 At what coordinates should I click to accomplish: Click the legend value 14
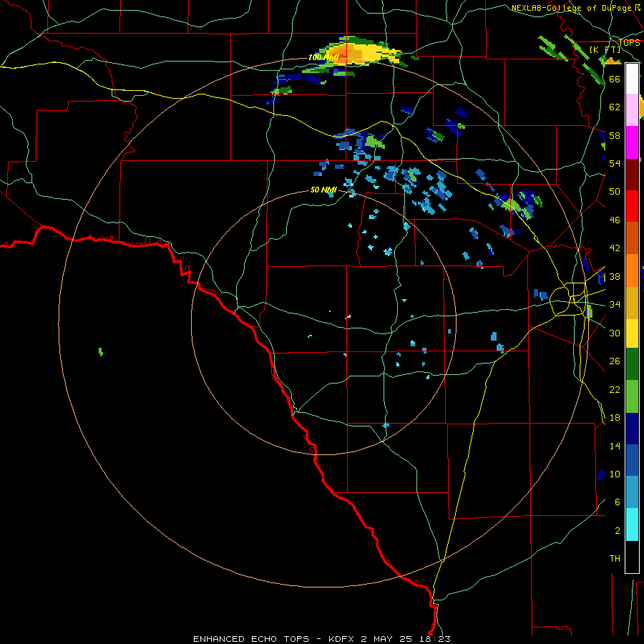point(615,446)
